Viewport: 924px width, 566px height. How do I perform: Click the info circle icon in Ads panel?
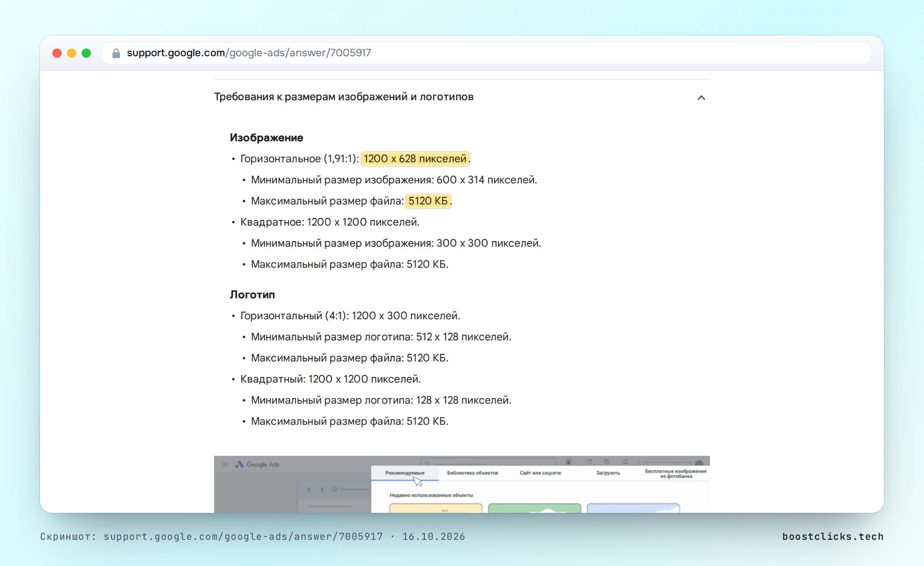click(335, 489)
